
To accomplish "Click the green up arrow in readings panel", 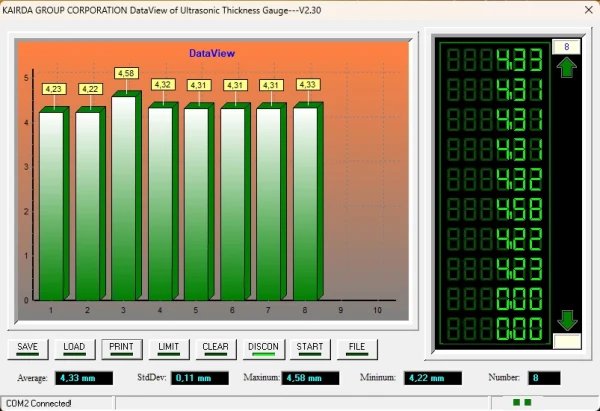I will [566, 68].
